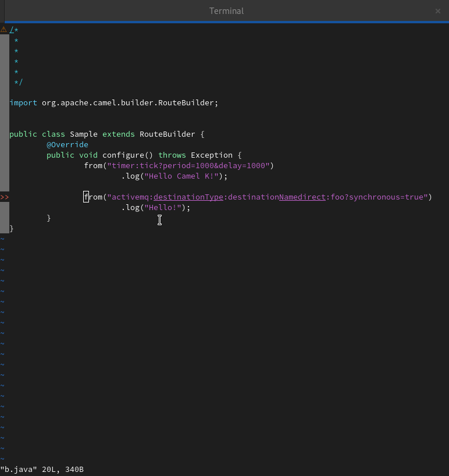Click the underlined destinationType text
This screenshot has width=449, height=476.
[188, 197]
